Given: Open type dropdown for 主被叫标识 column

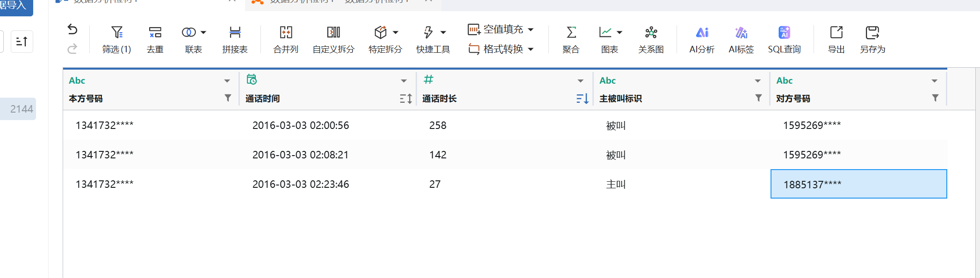Looking at the screenshot, I should click(757, 81).
